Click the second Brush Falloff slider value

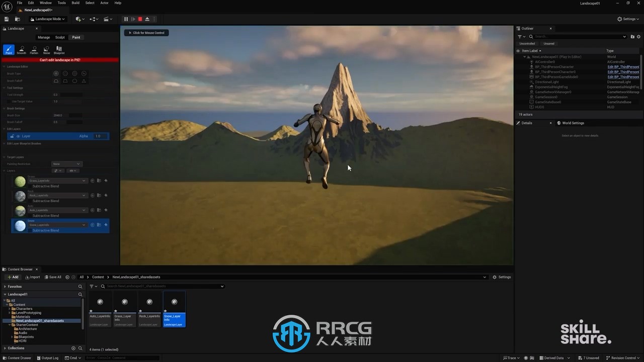tap(68, 122)
